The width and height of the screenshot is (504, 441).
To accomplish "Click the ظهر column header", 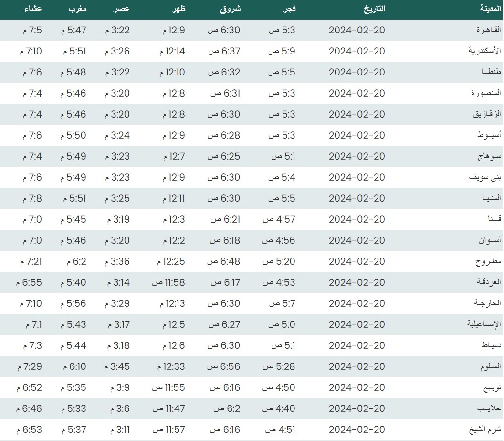I will [x=178, y=9].
